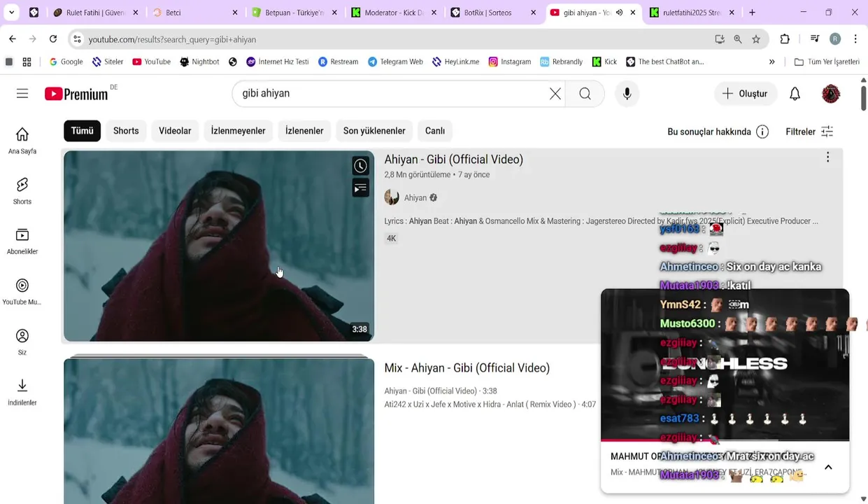Screen dimensions: 868x504
Task: Show info about Bu sonuçlar hakkında
Action: tap(762, 132)
